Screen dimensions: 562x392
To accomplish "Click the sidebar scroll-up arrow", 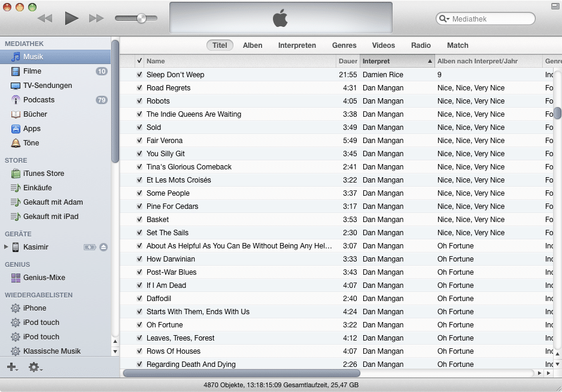I will pyautogui.click(x=115, y=342).
